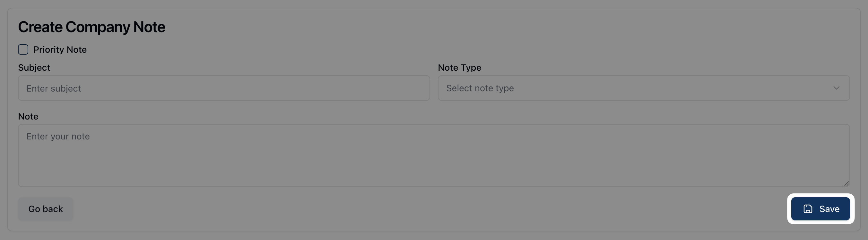The height and width of the screenshot is (240, 868).
Task: Click the Go back text
Action: (46, 209)
